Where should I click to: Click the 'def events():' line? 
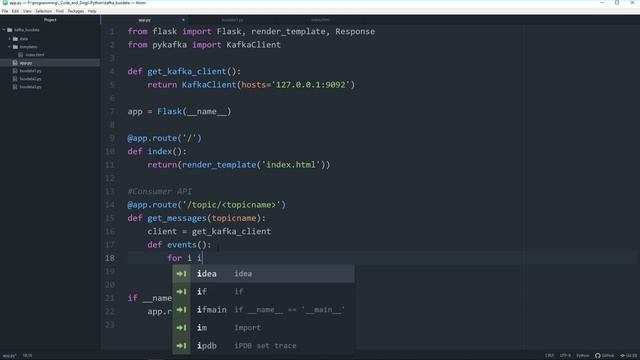(x=179, y=245)
